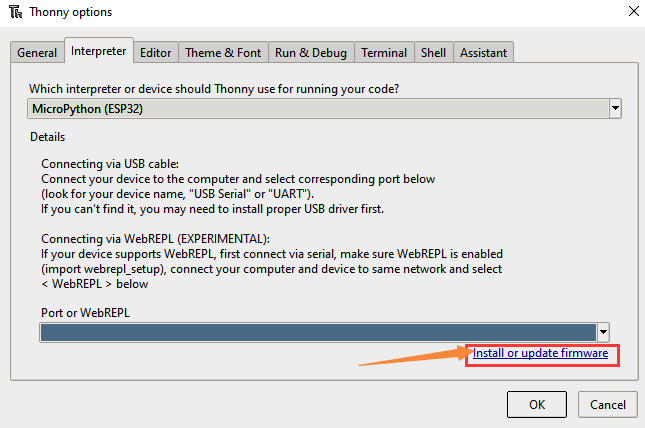Click the Details section label
Image resolution: width=645 pixels, height=428 pixels.
[48, 137]
